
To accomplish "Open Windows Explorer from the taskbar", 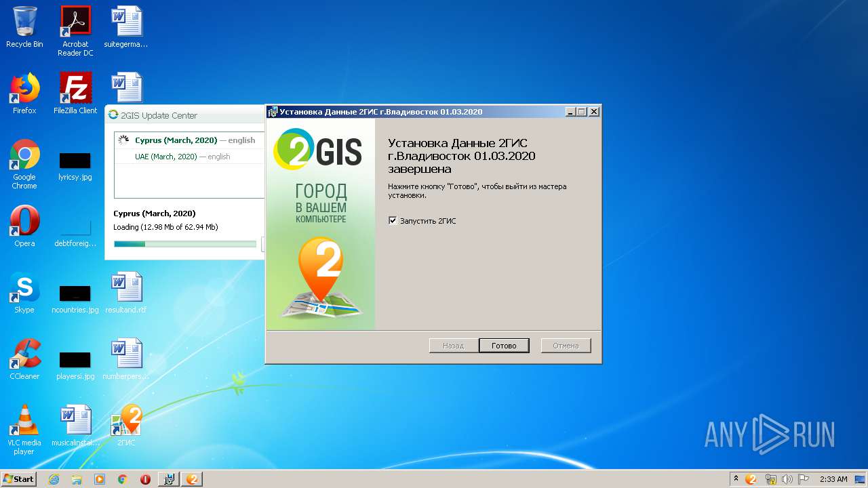I will (77, 479).
